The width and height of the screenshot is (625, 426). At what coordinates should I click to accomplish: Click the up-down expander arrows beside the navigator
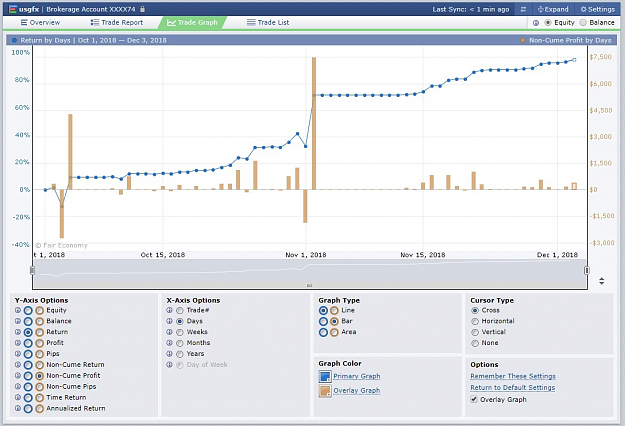tap(601, 281)
